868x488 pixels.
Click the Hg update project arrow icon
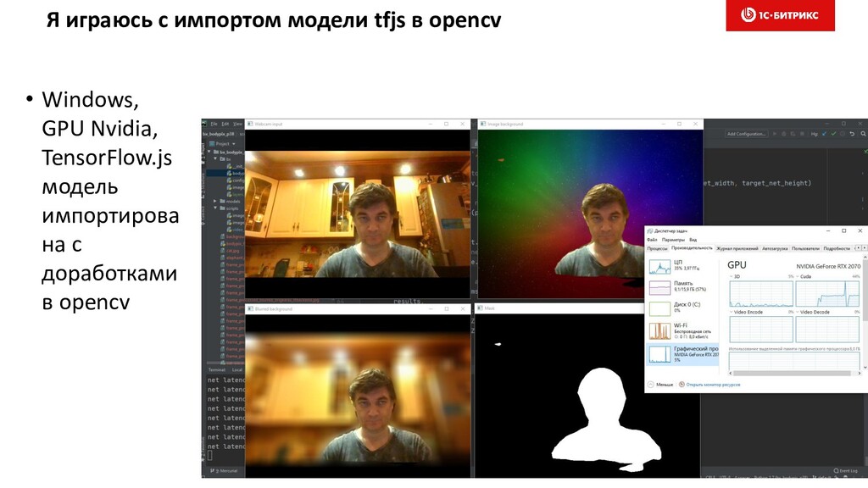click(824, 134)
